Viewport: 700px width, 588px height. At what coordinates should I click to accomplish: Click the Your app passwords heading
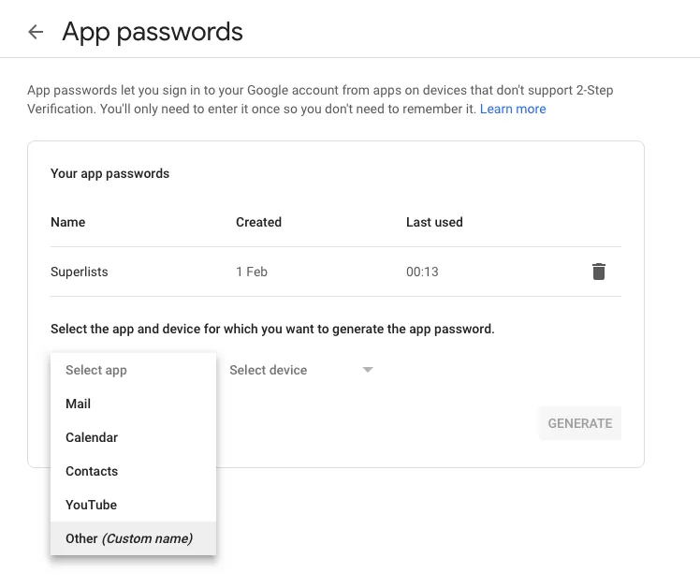110,173
